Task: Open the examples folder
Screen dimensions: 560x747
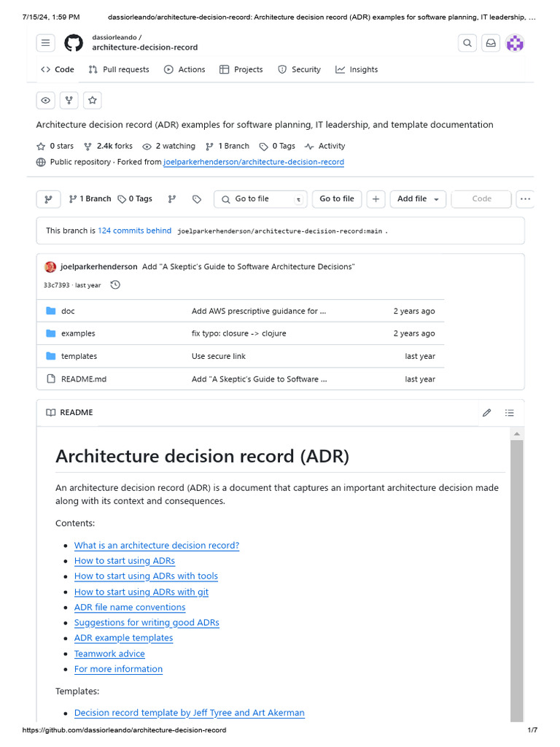Action: [x=78, y=333]
